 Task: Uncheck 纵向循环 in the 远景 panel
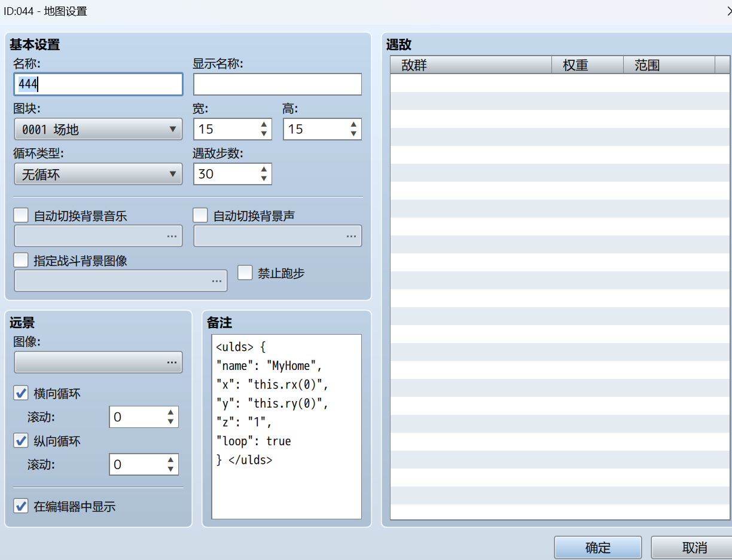click(21, 440)
